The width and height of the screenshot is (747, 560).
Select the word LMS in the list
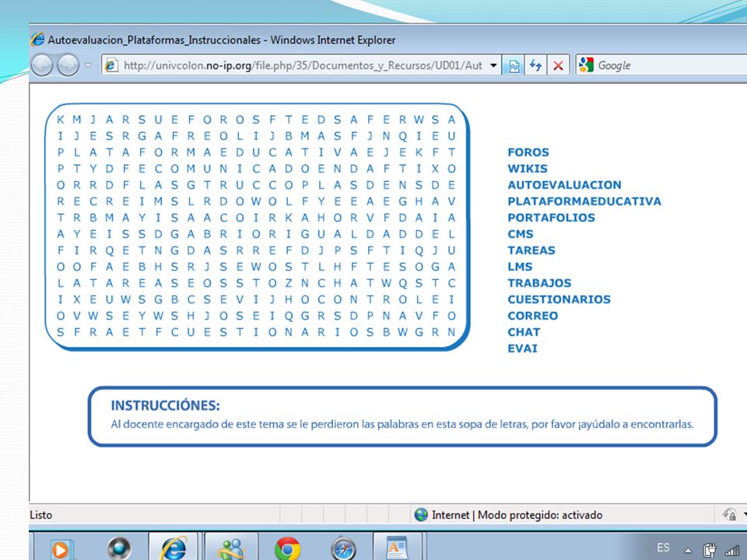[521, 267]
